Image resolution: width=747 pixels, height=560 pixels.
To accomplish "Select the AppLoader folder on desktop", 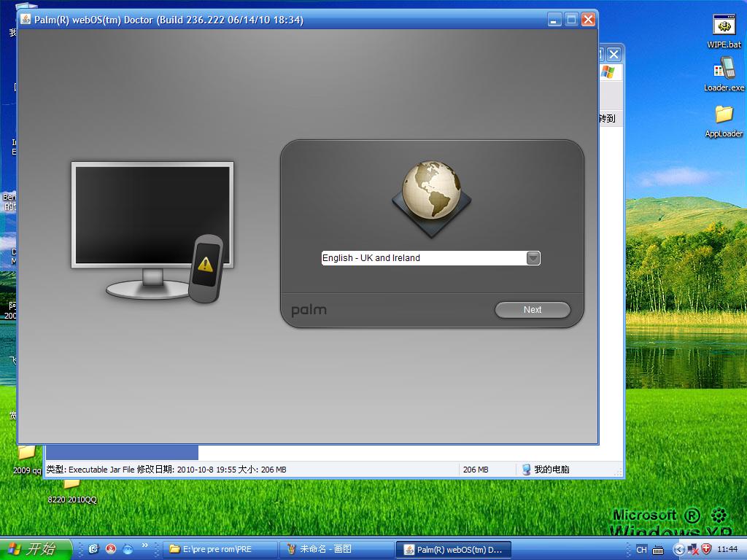I will [724, 120].
